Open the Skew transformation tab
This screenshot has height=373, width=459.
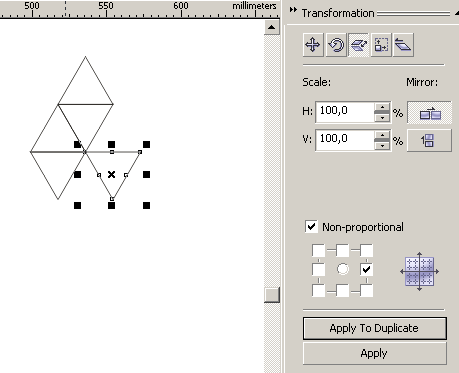[403, 45]
